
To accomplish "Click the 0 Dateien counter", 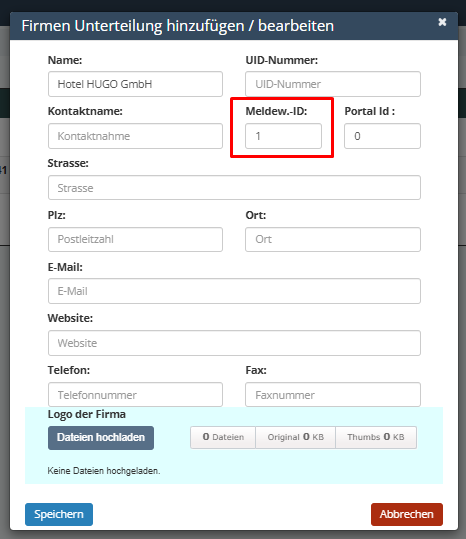I will point(223,437).
